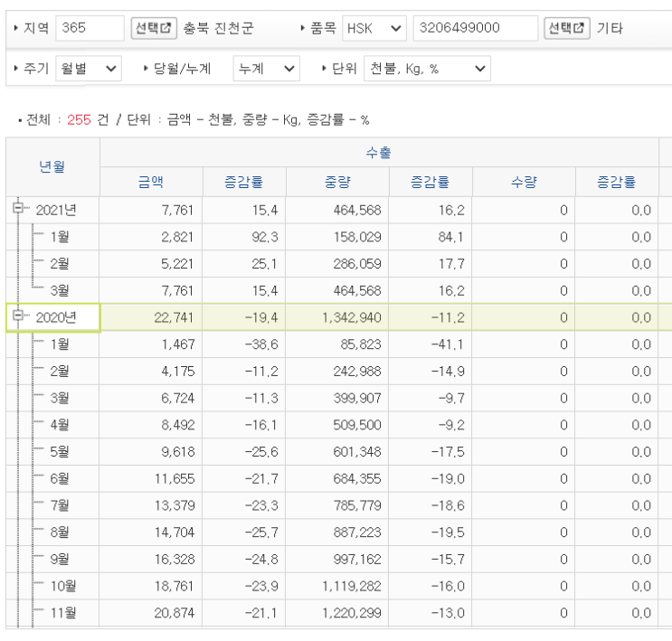Viewport: 672px width, 641px height.
Task: Click the 증감률 header next to 중량
Action: click(x=431, y=182)
